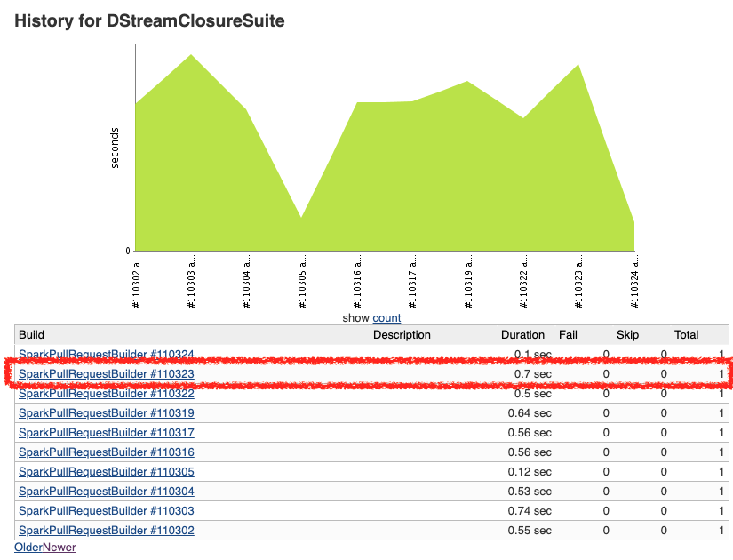Open SparkPullRequestBuilder #110322 build link
This screenshot has height=560, width=733.
click(106, 394)
